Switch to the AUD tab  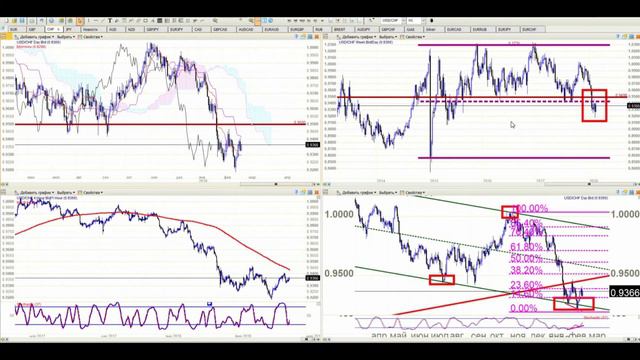point(115,29)
